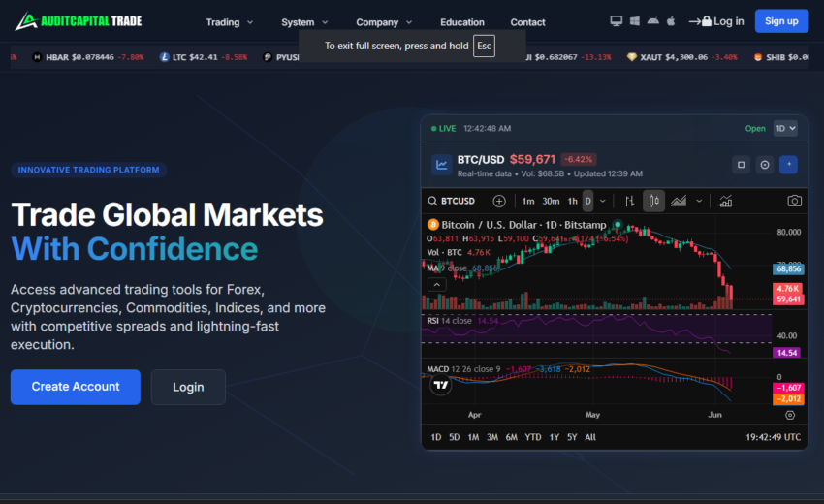
Task: Click the TradingView logo on chart
Action: point(440,385)
